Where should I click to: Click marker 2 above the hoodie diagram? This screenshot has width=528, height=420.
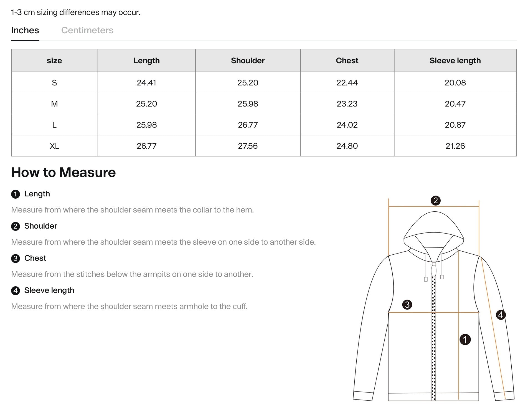coord(435,200)
